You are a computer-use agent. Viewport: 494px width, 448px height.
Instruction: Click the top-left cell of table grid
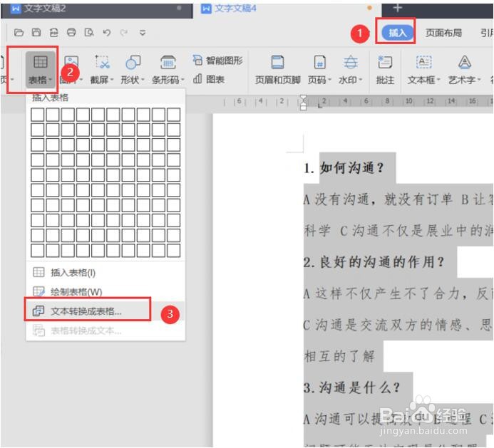38,115
